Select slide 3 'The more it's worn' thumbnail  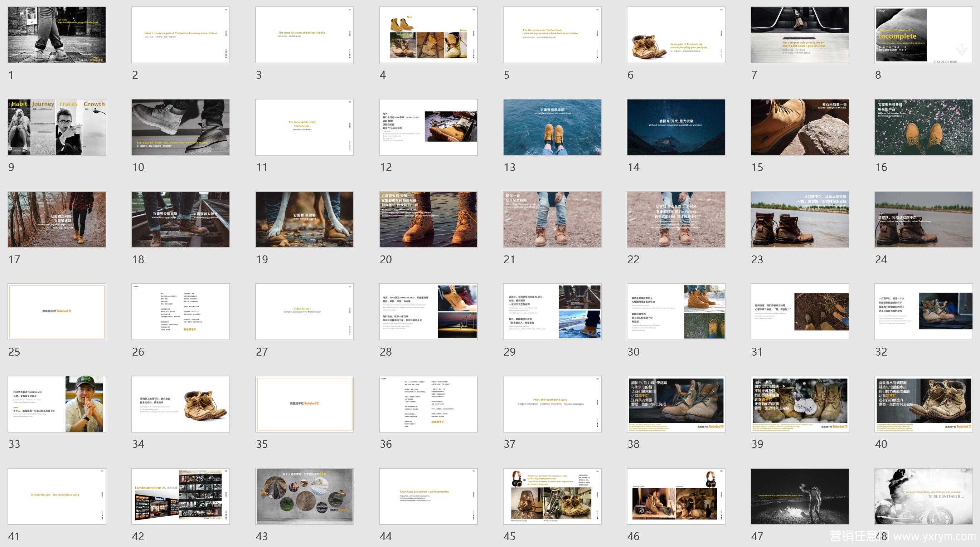(x=304, y=35)
